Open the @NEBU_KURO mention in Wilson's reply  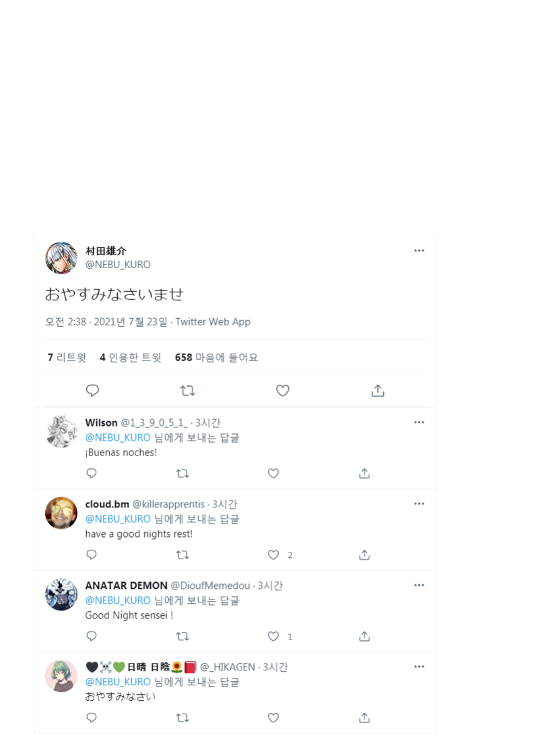pyautogui.click(x=118, y=438)
